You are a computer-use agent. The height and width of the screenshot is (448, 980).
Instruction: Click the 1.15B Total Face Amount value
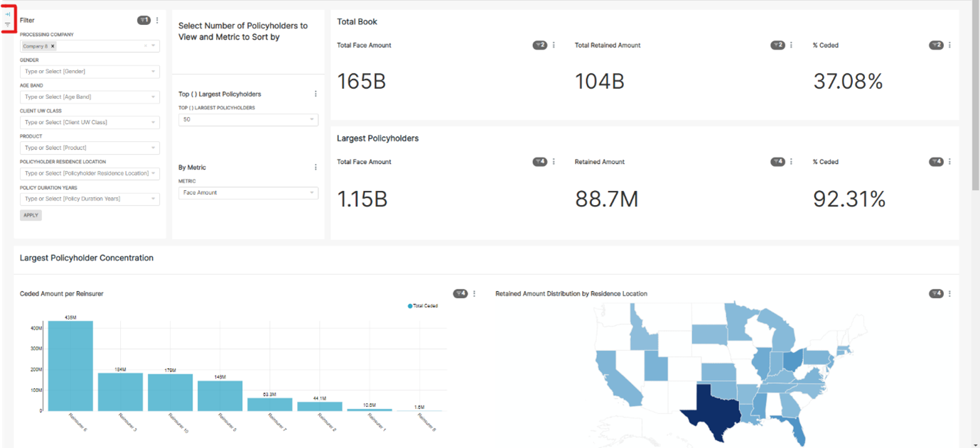click(x=362, y=200)
